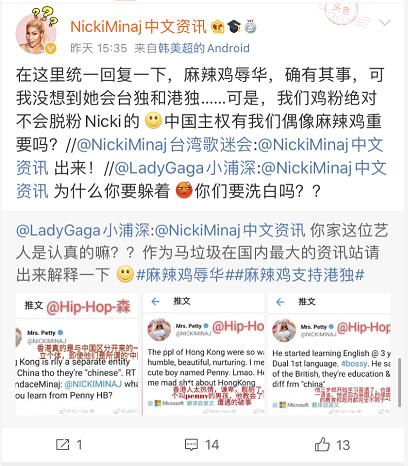The width and height of the screenshot is (408, 466).
Task: Open @LadyGaga小浦深 mention in top post
Action: (185, 168)
